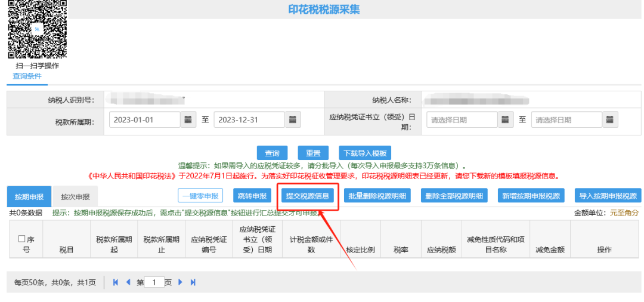Switch to 按次申报 tab

[75, 196]
